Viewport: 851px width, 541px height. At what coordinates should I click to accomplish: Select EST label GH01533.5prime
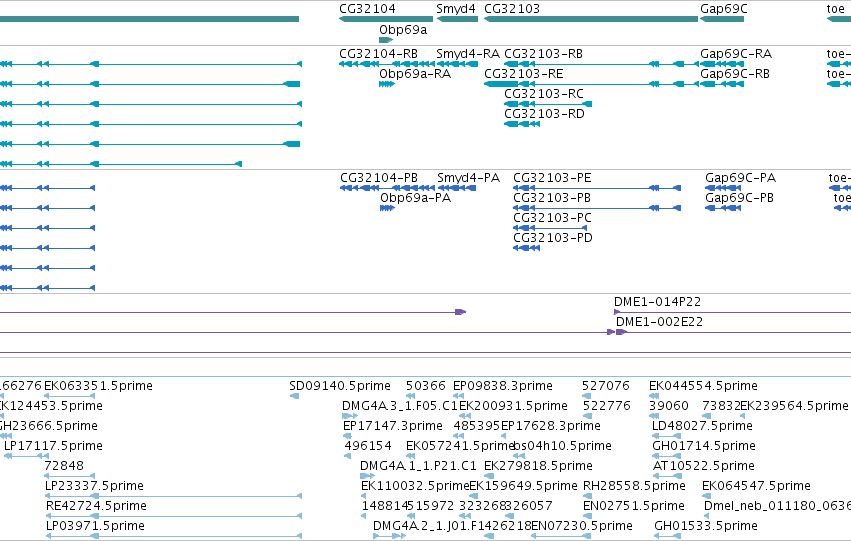point(706,526)
